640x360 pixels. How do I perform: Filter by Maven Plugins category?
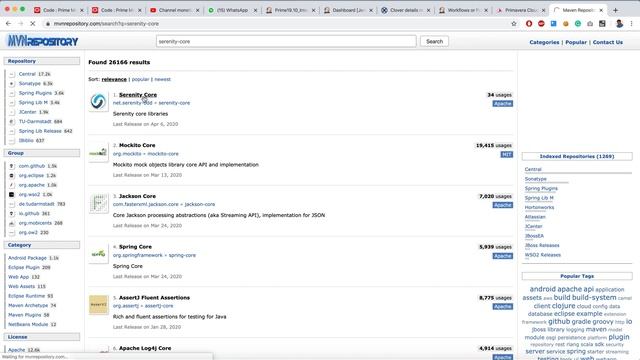24,315
